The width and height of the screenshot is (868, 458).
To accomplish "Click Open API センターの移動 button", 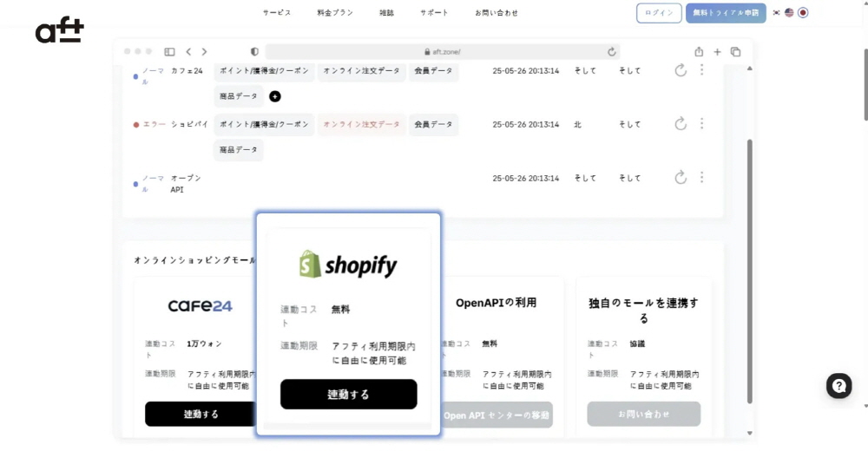I will point(497,415).
